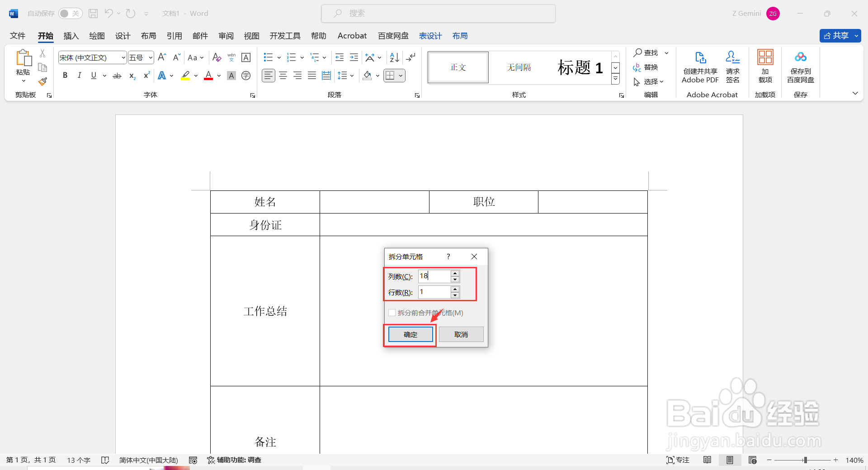Toggle 专注 mode in status bar
The width and height of the screenshot is (868, 470).
[678, 460]
